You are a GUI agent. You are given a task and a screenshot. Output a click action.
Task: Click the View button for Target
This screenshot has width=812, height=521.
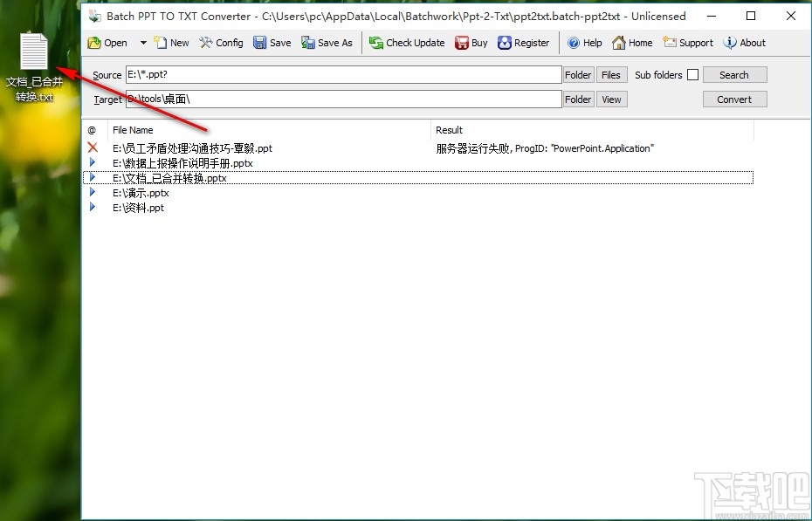(x=611, y=99)
